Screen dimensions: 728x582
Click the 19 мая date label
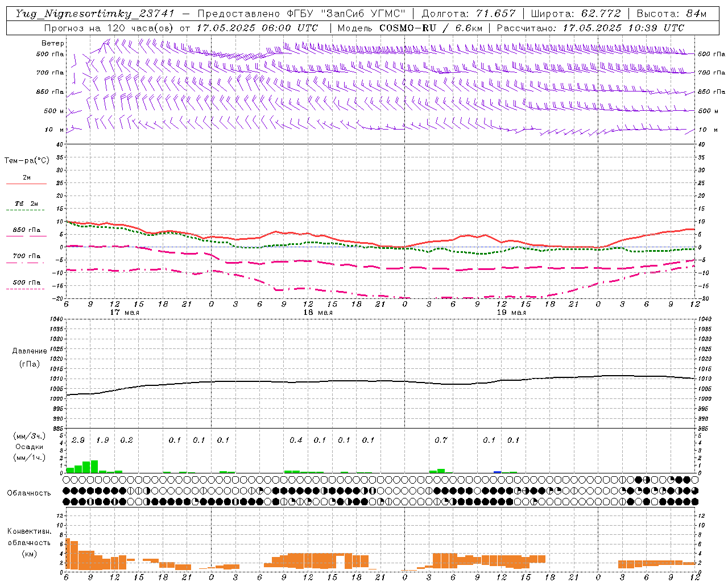[511, 313]
